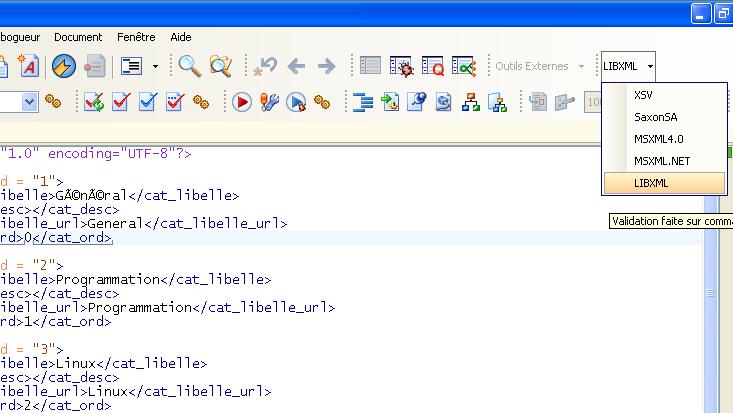
Task: Click the gears icon after the checkmark icons
Action: [201, 102]
